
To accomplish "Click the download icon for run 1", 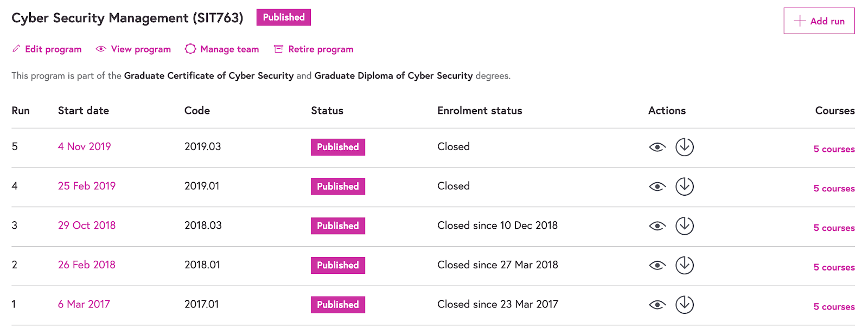I will (685, 305).
